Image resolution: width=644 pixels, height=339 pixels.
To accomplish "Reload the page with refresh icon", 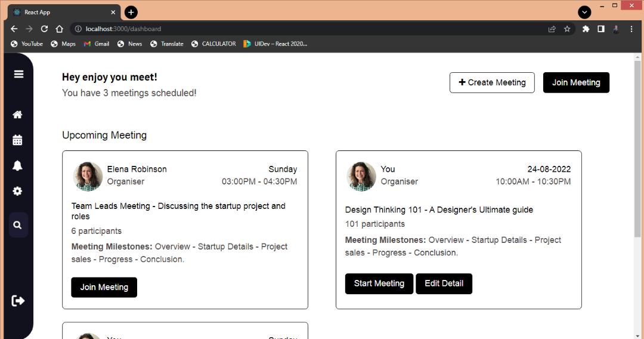I will [x=44, y=29].
